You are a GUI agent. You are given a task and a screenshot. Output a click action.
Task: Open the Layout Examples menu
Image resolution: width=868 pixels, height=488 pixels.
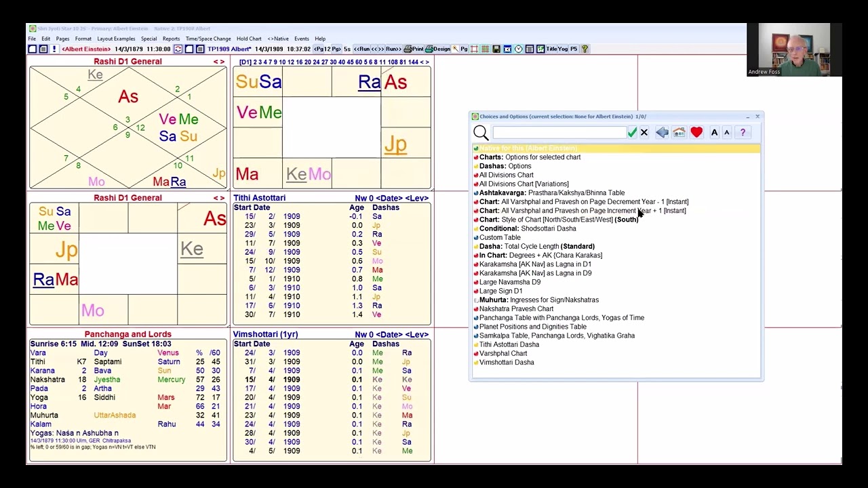coord(116,39)
